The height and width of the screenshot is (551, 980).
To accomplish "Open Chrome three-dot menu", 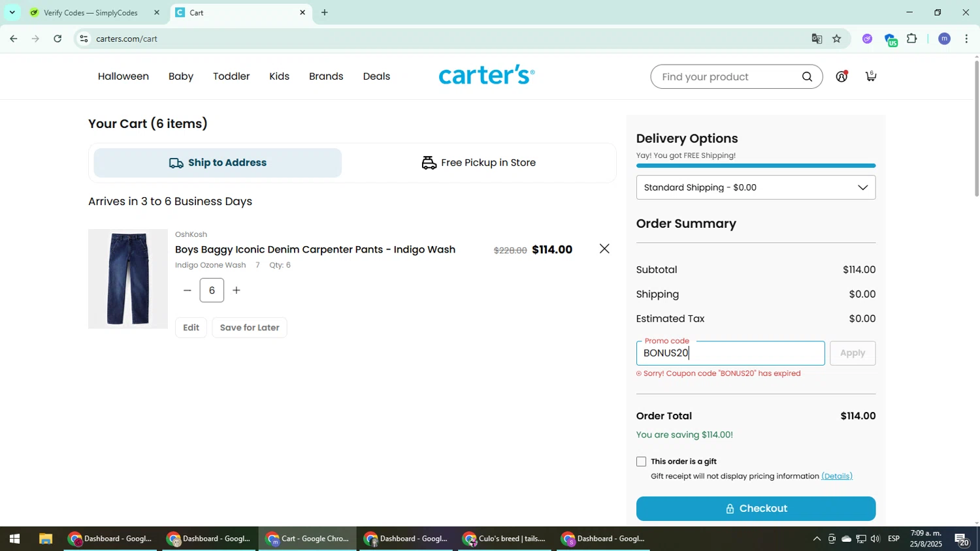I will pyautogui.click(x=966, y=39).
